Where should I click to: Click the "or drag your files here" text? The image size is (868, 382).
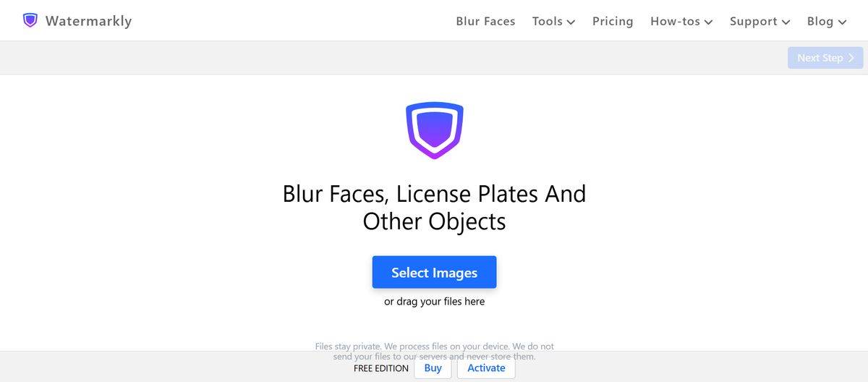tap(434, 302)
